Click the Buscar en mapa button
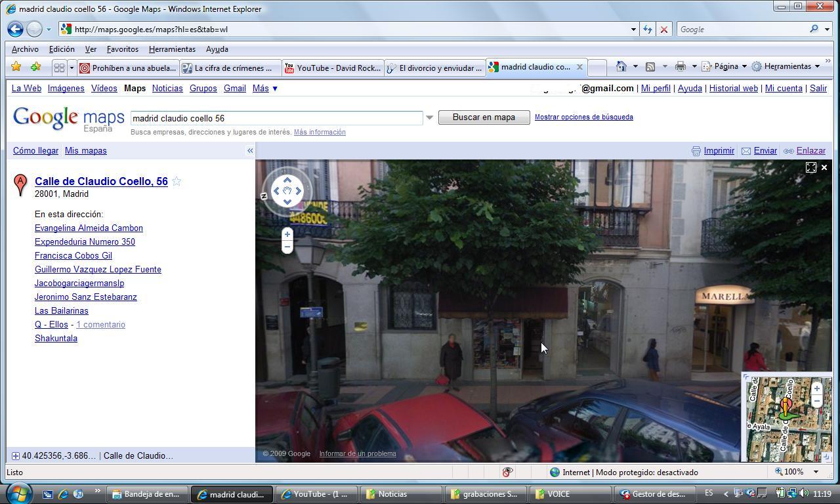Screen dimensions: 840x504 [x=484, y=117]
